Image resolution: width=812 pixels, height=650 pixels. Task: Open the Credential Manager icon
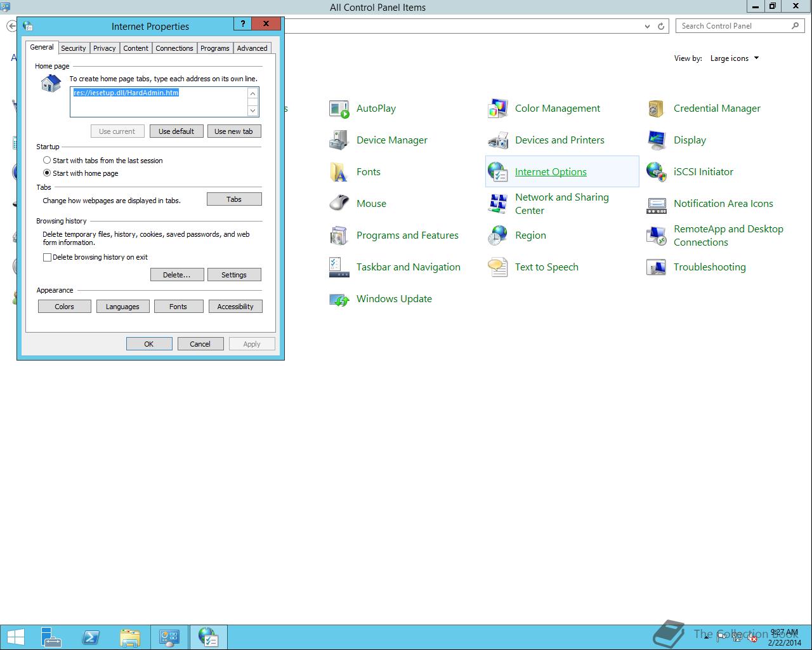657,109
